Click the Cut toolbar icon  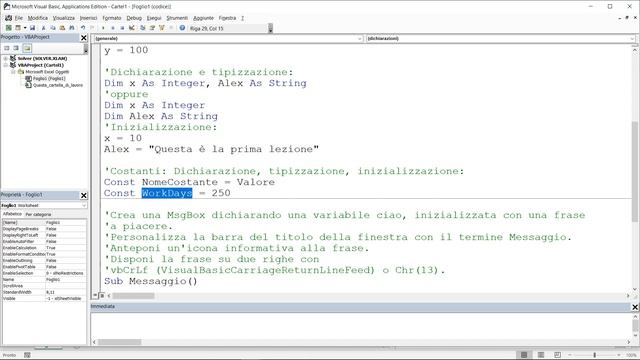(43, 28)
